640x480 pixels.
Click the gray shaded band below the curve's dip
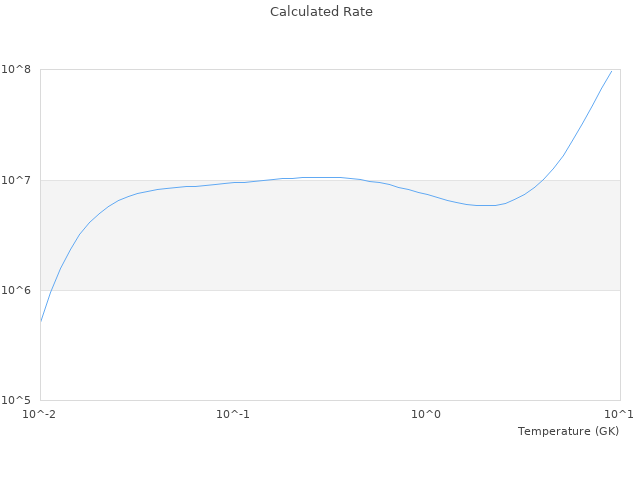(x=486, y=250)
